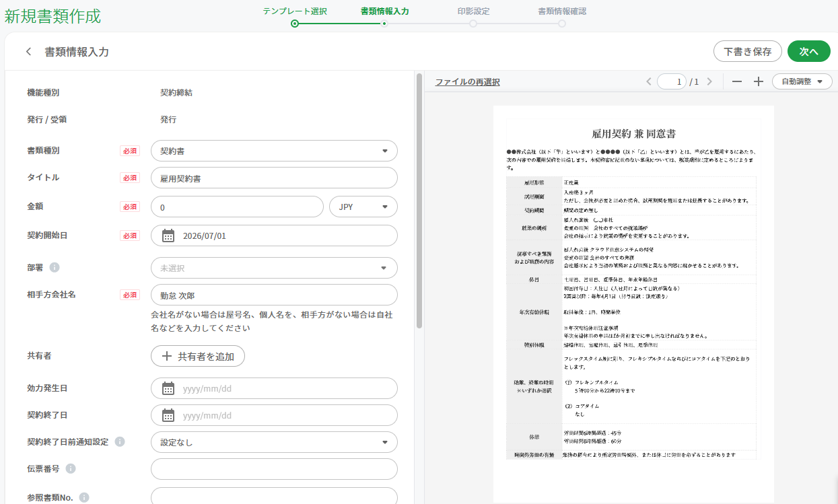Click the 新規書類作成 page heading
The height and width of the screenshot is (504, 838).
coord(53,16)
